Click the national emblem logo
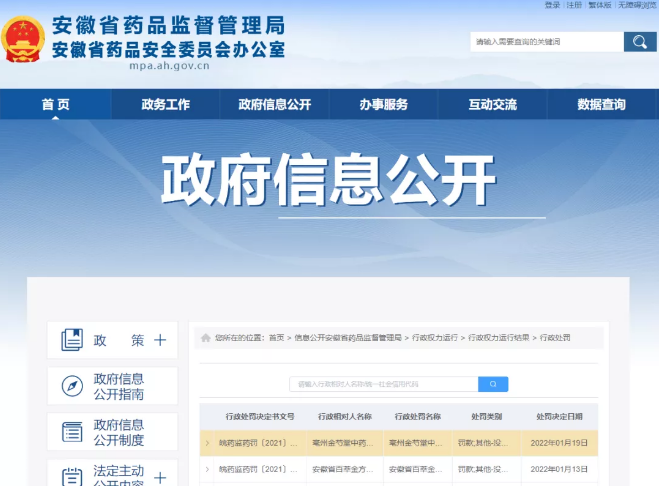 23,40
